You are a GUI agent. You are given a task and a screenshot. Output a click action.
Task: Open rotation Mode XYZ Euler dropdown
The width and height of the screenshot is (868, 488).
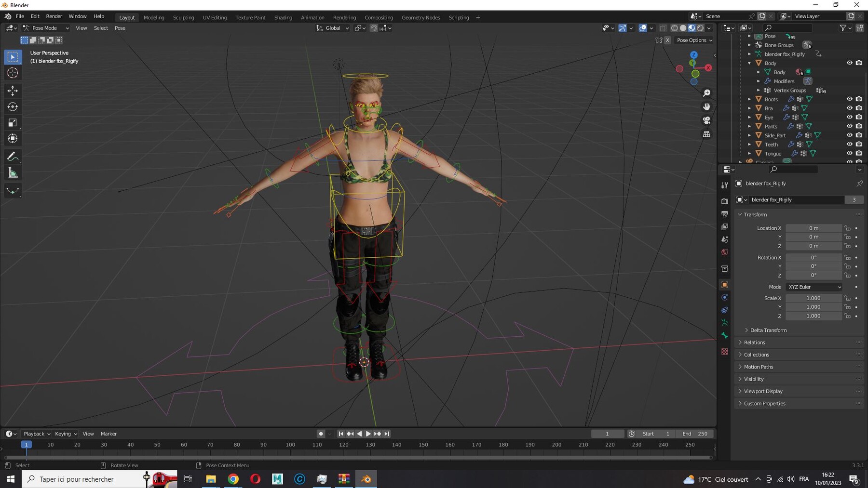[x=814, y=287]
